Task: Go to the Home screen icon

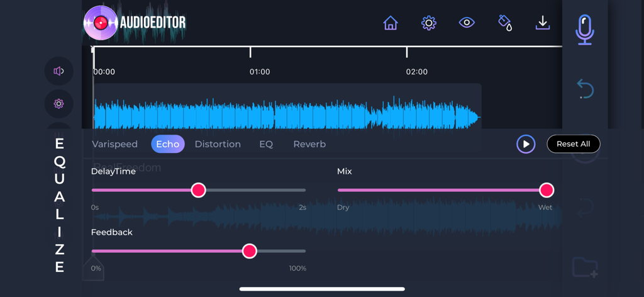Action: (x=391, y=23)
